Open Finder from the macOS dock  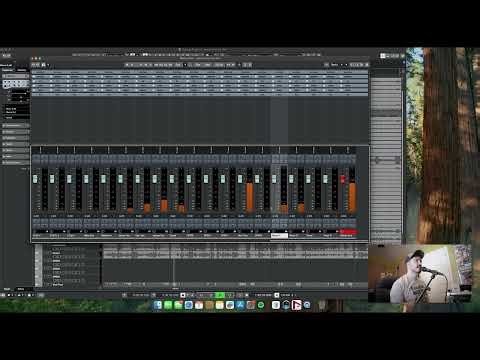pyautogui.click(x=158, y=305)
